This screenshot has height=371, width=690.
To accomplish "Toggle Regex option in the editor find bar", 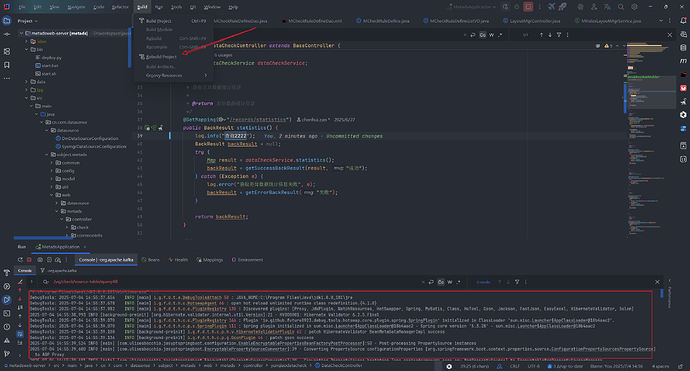I will (500, 35).
